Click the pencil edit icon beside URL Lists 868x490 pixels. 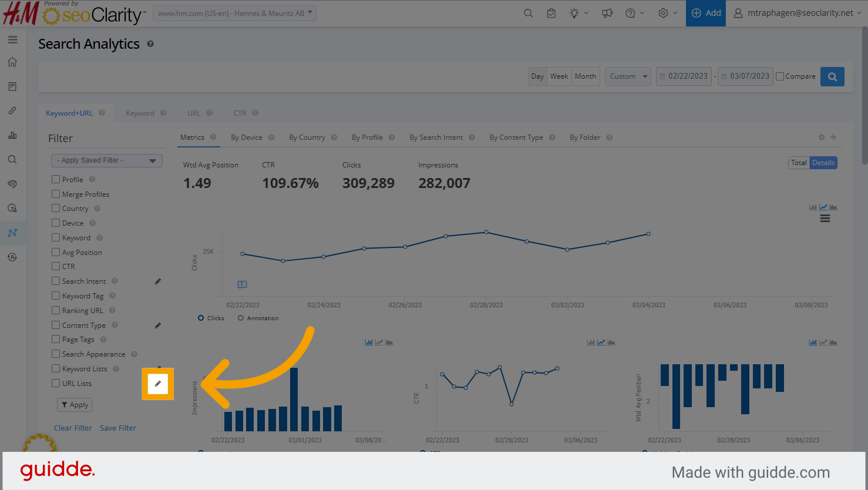[157, 384]
